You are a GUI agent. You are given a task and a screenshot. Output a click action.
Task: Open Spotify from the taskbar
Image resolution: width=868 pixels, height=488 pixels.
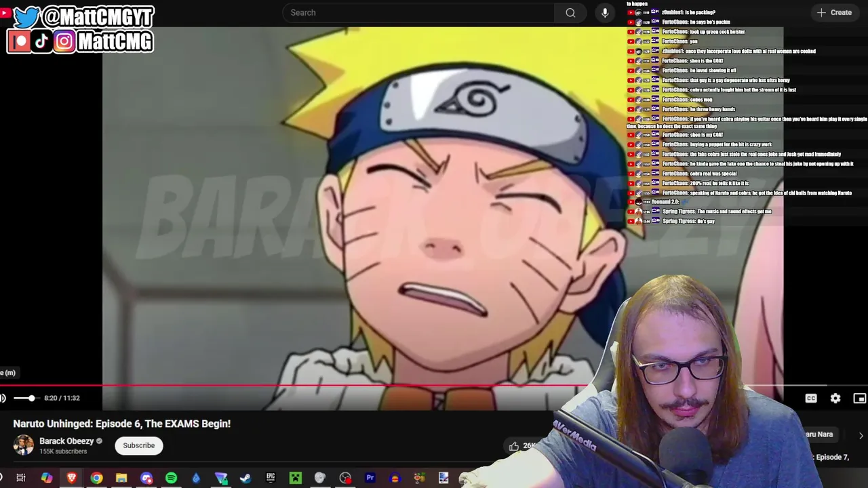pyautogui.click(x=171, y=478)
